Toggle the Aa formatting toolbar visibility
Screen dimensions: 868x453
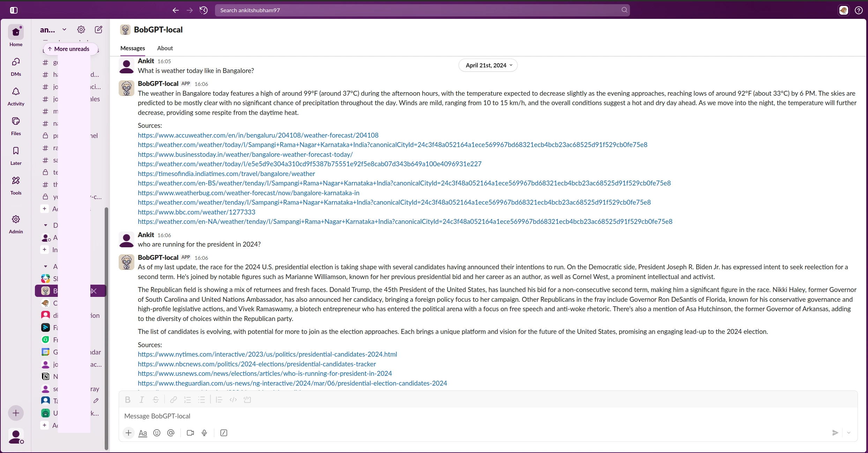tap(142, 433)
